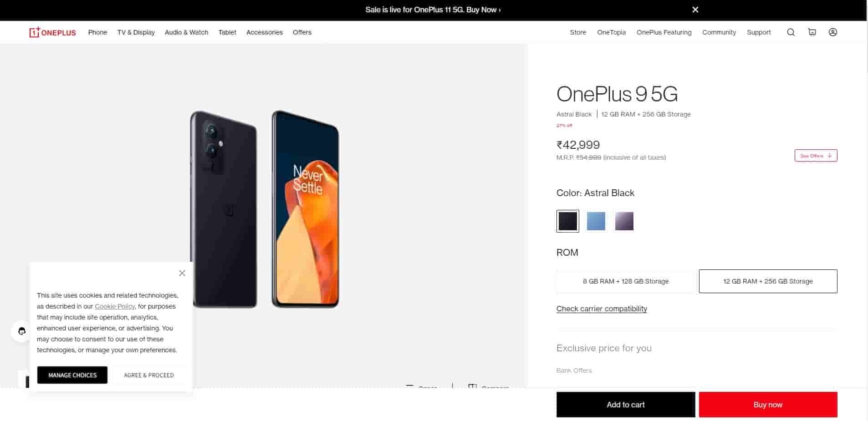The height and width of the screenshot is (421, 868).
Task: Choose the blue color swatch
Action: pos(596,221)
